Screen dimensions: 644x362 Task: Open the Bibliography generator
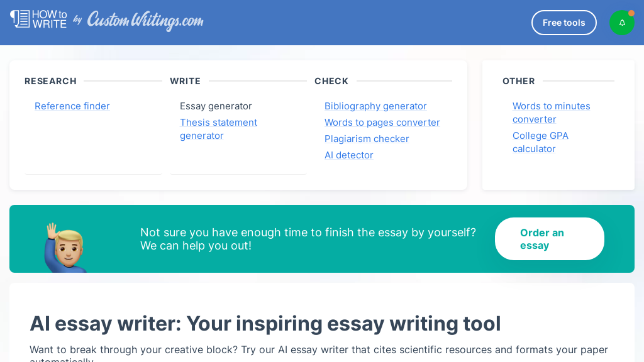pos(375,106)
